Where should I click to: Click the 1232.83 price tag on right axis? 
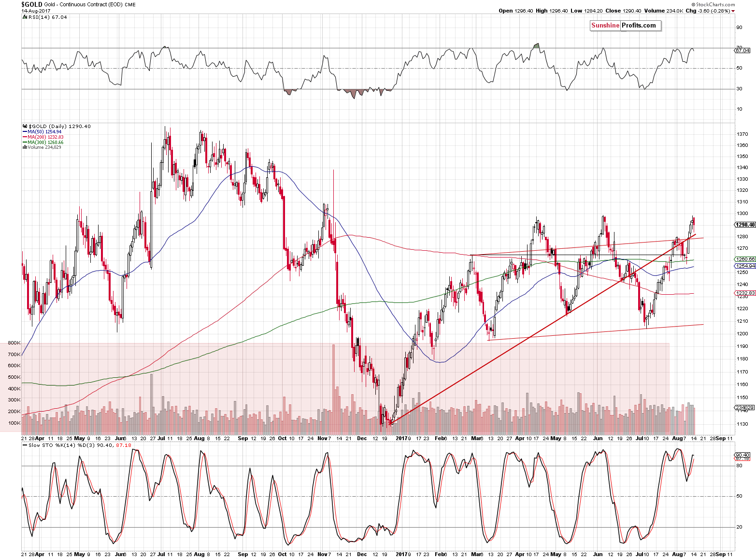(744, 293)
